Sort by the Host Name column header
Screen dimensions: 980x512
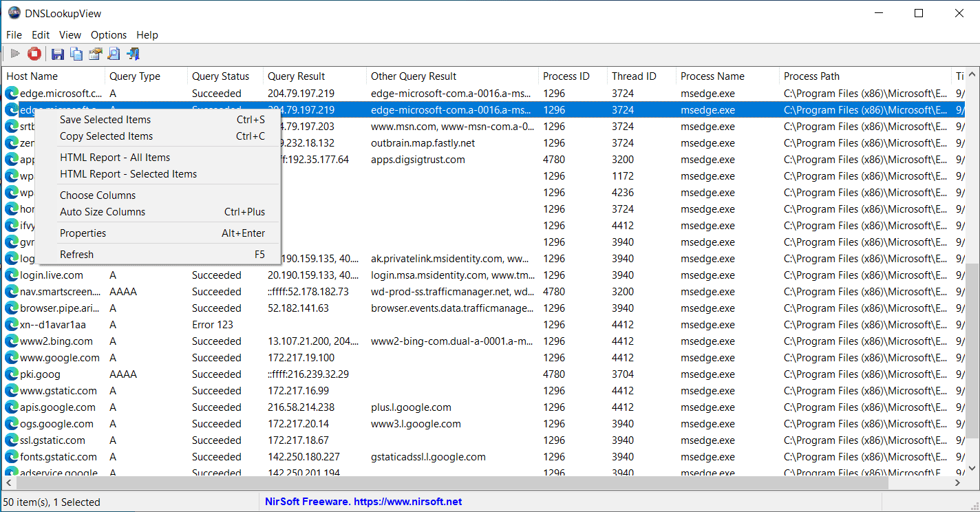point(54,76)
